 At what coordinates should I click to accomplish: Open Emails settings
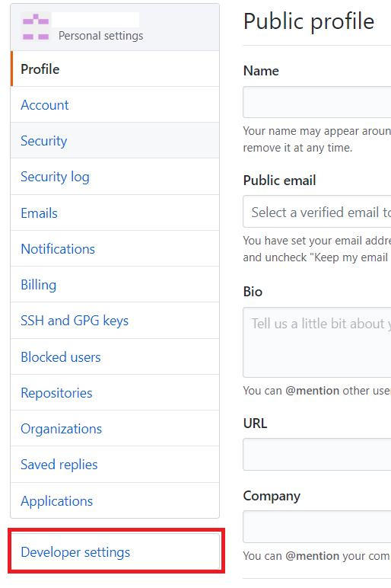[x=115, y=213]
